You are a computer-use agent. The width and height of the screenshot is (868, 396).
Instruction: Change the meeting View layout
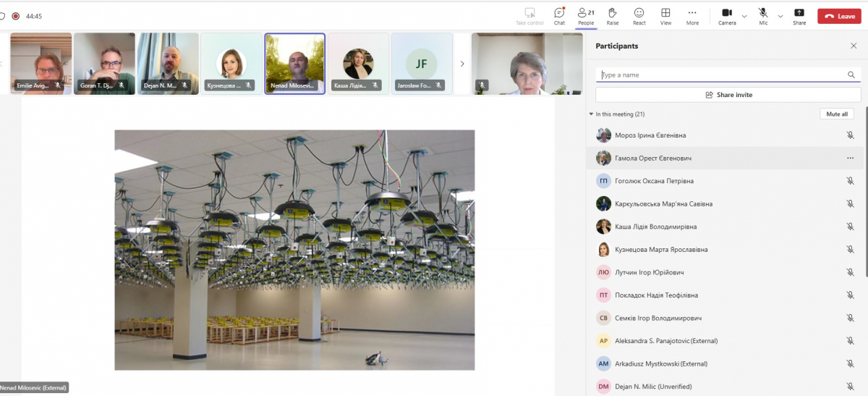[665, 15]
